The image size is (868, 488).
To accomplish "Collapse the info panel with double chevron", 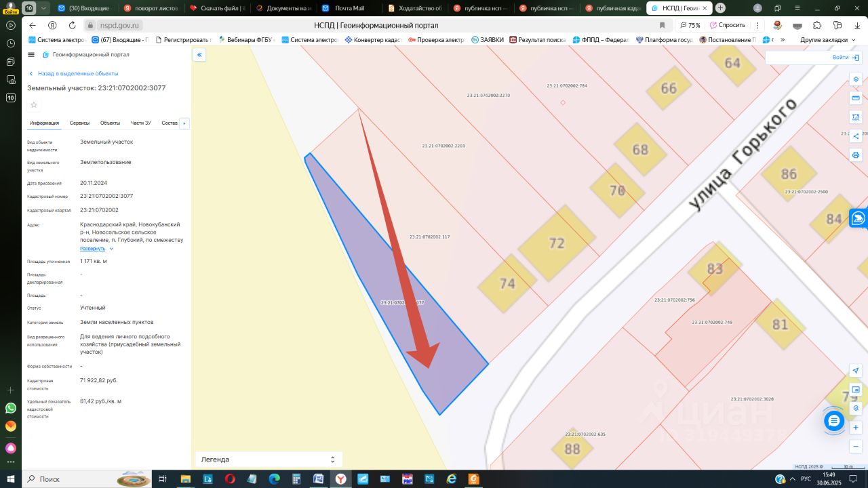I will (199, 55).
